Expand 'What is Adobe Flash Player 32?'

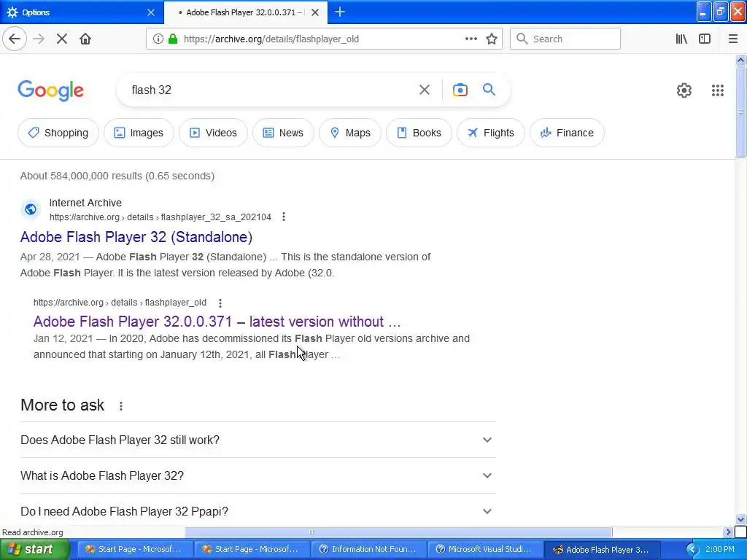coord(258,475)
